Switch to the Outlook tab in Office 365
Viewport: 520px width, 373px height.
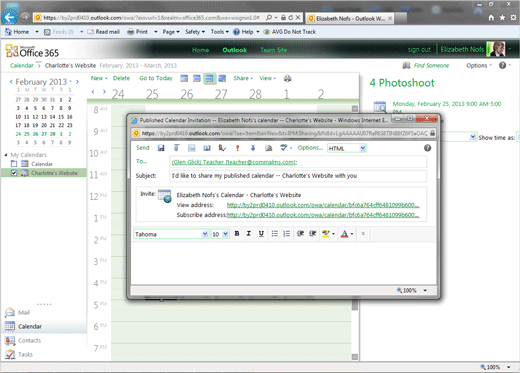[234, 50]
